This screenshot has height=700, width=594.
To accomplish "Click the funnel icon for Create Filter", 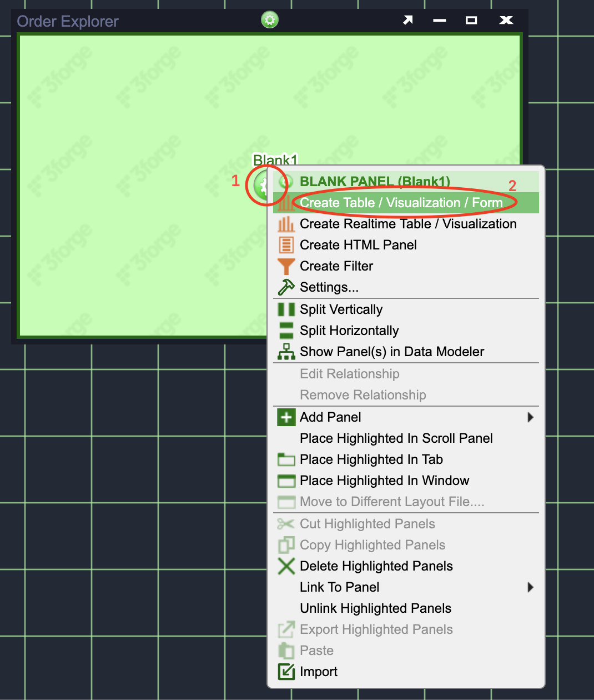I will tap(286, 266).
